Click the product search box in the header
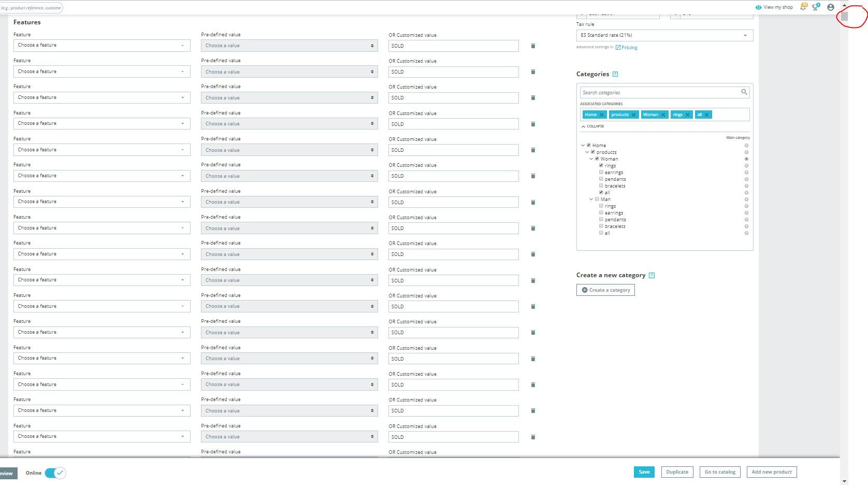 click(31, 8)
